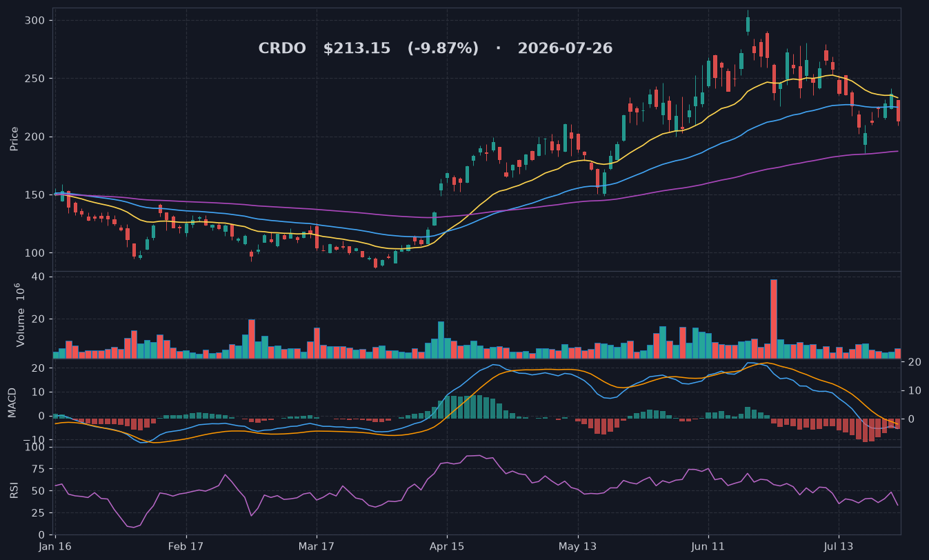Viewport: 929px width, 560px height.
Task: Click the RSI 75 axis tick
Action: click(39, 469)
